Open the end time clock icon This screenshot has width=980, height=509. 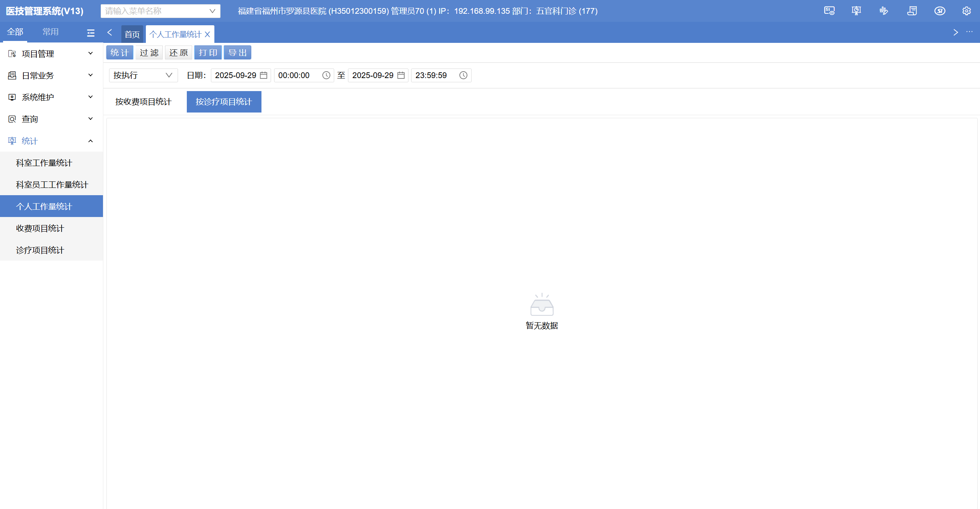pos(463,75)
